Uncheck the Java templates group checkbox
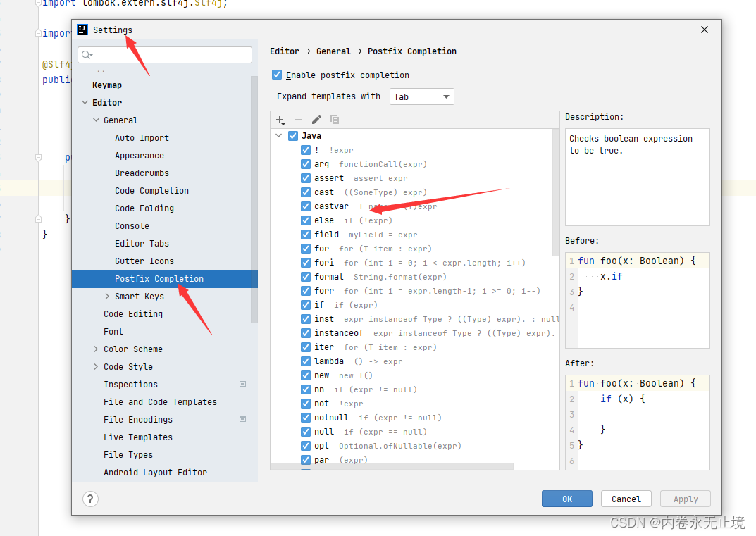Screen dimensions: 756x536 pos(293,136)
